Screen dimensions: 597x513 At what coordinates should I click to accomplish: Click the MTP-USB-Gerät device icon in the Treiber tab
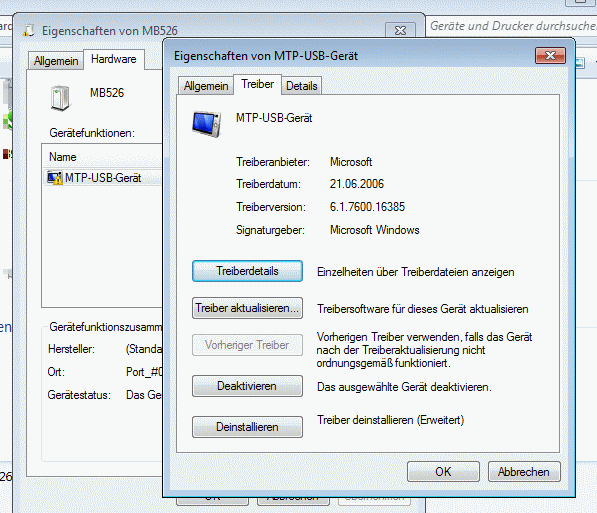206,123
